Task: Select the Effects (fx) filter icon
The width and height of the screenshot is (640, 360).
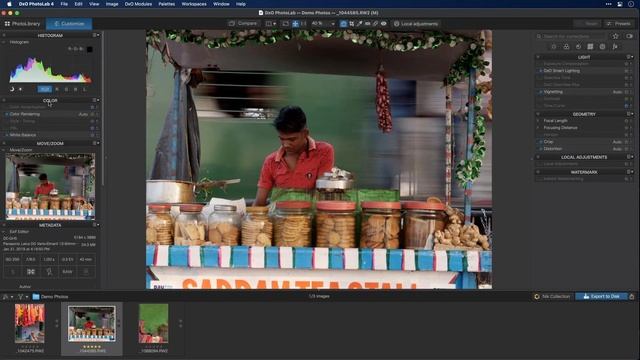Action: coord(615,47)
